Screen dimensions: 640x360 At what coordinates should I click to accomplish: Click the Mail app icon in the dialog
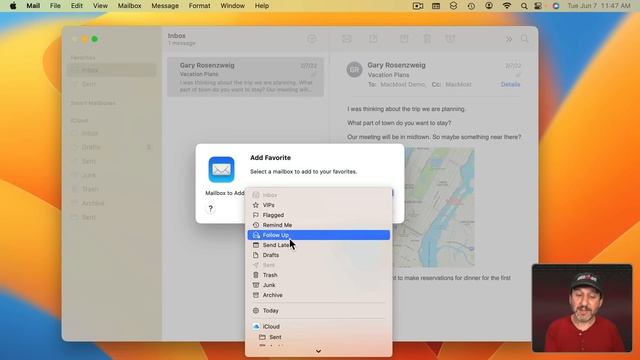(221, 169)
